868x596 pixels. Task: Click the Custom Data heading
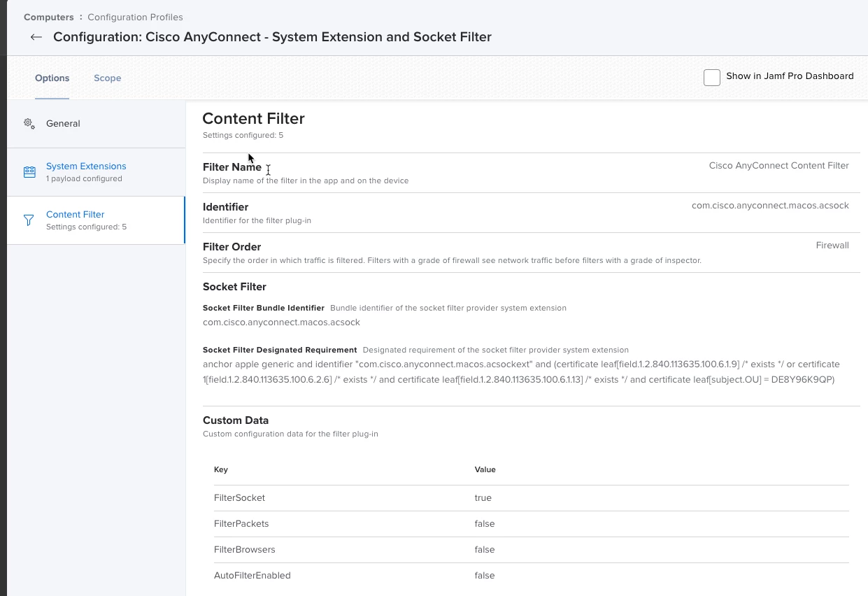click(x=236, y=420)
